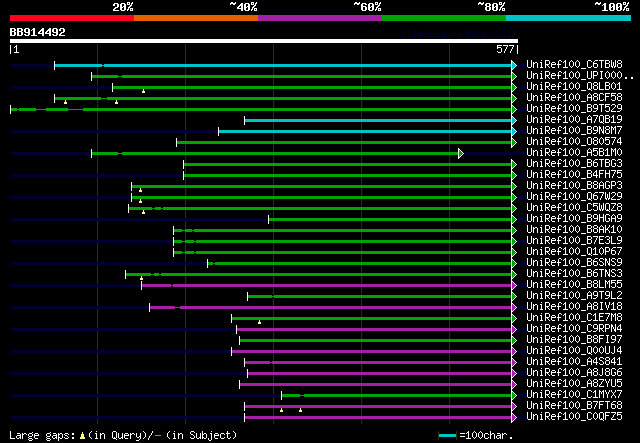The height and width of the screenshot is (443, 640).
Task: Click the purple arrowhead ending the A8IV18 alignment
Action: click(x=514, y=307)
